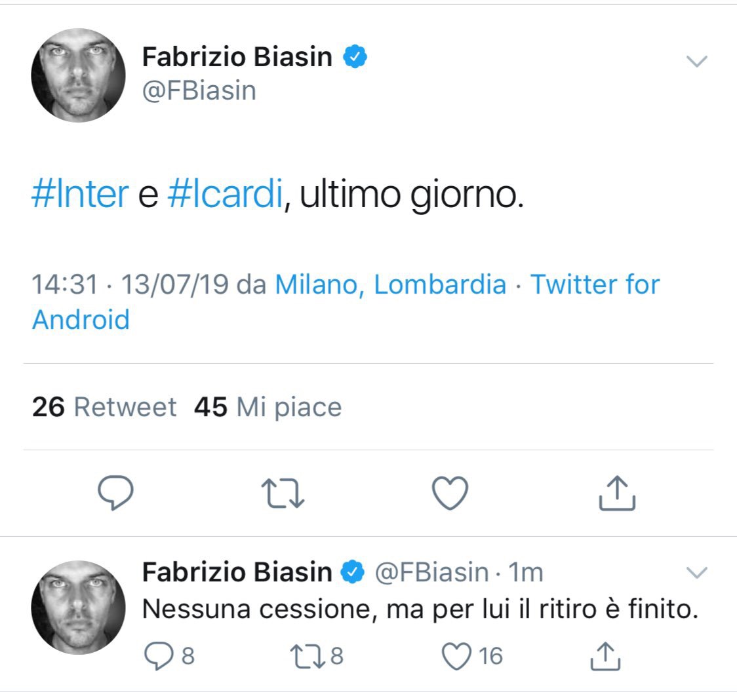Open the #Icardi hashtag
The height and width of the screenshot is (700, 737).
click(x=225, y=195)
